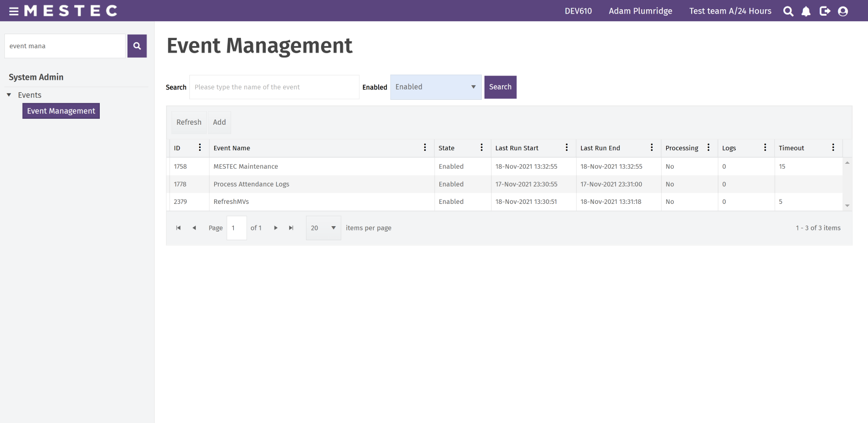Click the purple Search button

coord(500,87)
